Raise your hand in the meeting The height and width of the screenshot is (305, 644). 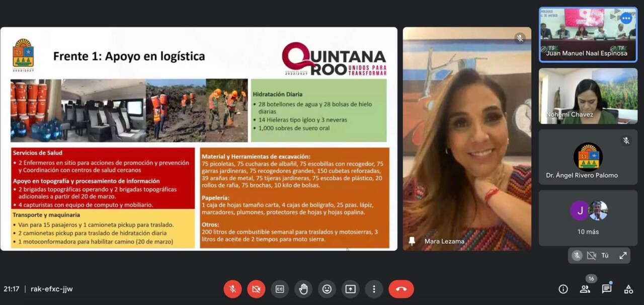pyautogui.click(x=303, y=289)
